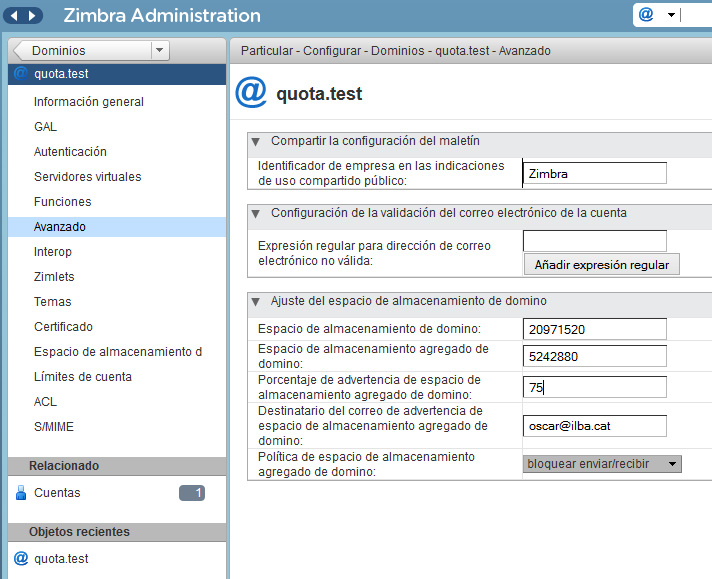
Task: Open the S/MIME section
Action: pos(54,426)
